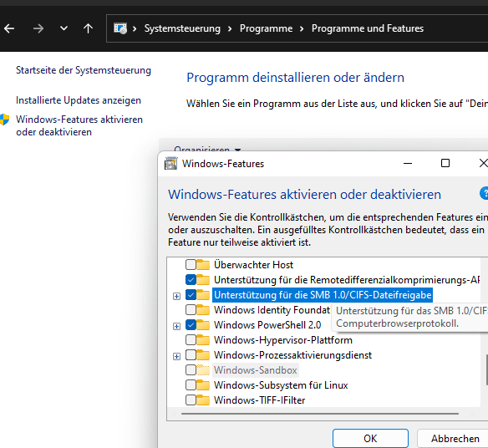Confirm with OK button
This screenshot has height=448, width=488.
370,438
